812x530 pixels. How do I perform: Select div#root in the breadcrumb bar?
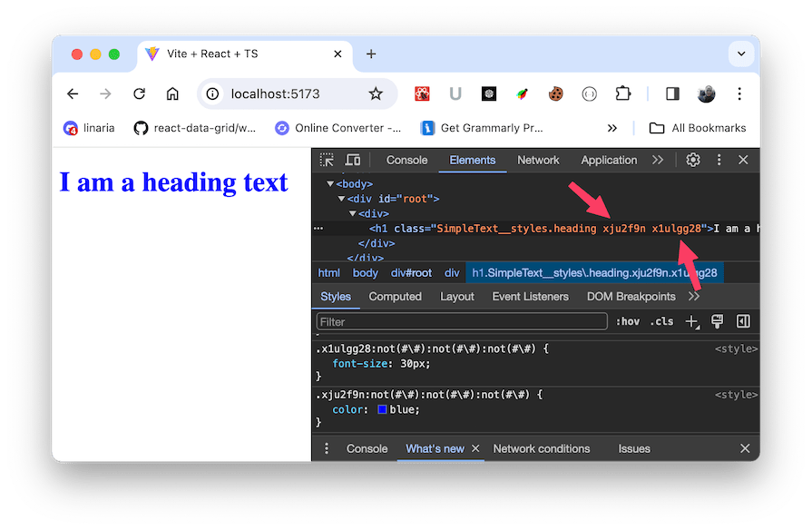tap(410, 272)
